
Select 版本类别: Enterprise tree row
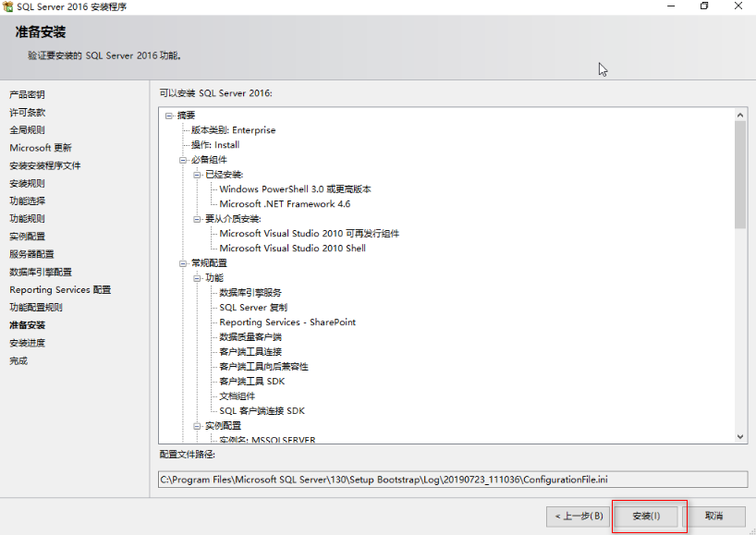click(x=233, y=130)
